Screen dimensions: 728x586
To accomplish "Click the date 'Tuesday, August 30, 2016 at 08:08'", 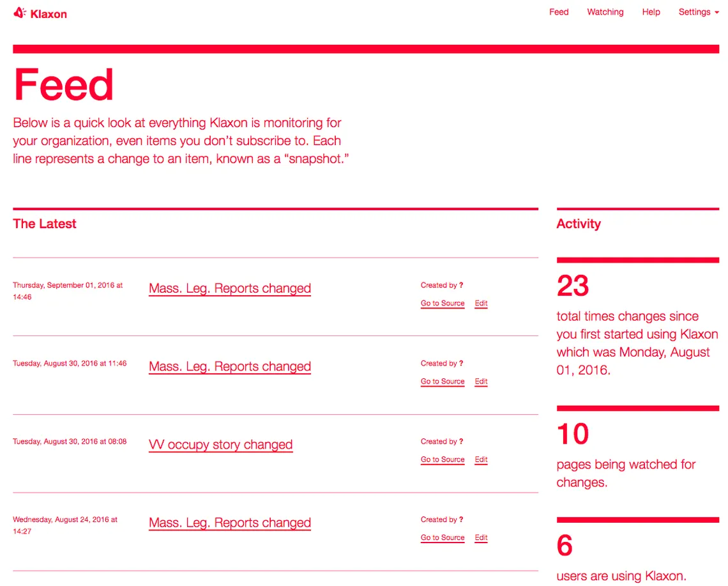I will (70, 442).
